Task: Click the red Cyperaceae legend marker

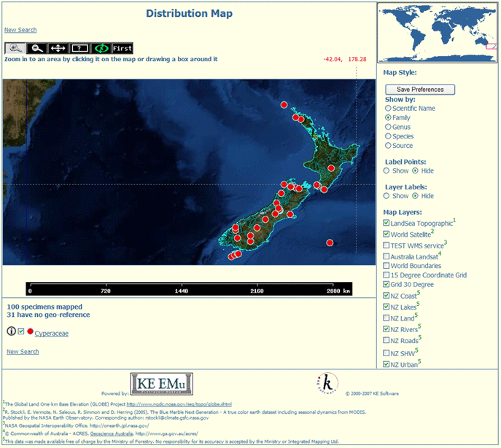Action: pos(30,332)
